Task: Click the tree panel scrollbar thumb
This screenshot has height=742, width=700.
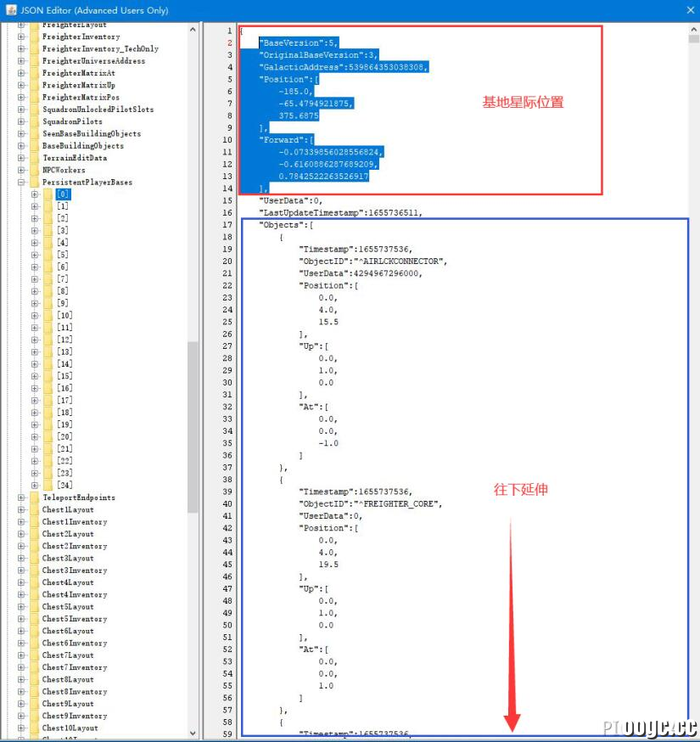Action: click(193, 427)
